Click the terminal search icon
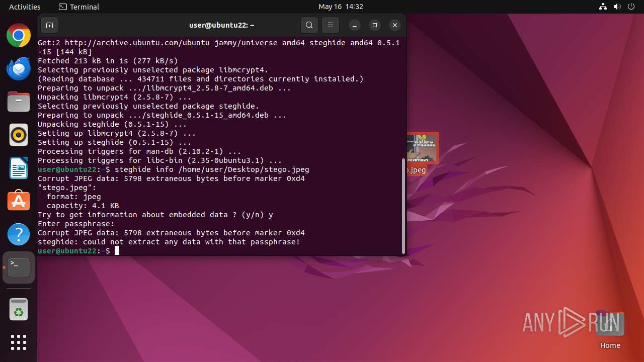 pos(309,25)
